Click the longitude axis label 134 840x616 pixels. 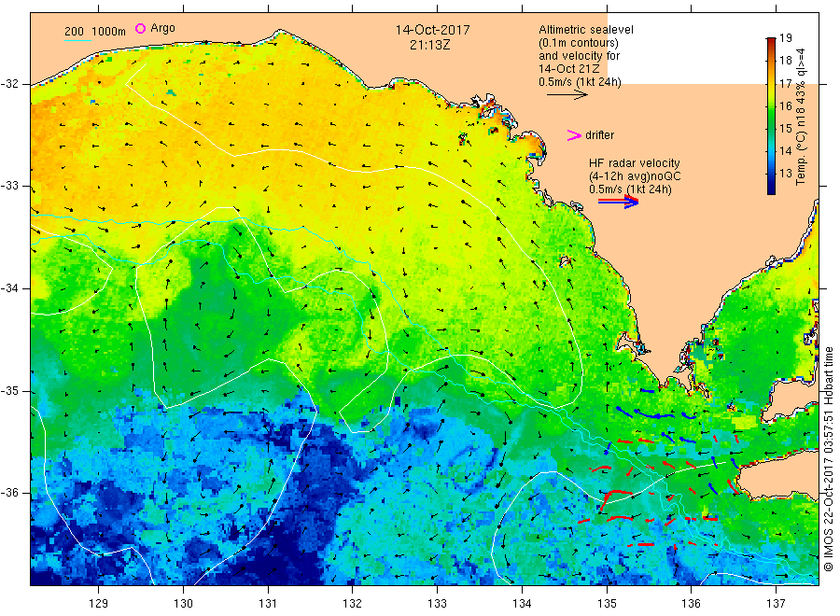[x=522, y=604]
